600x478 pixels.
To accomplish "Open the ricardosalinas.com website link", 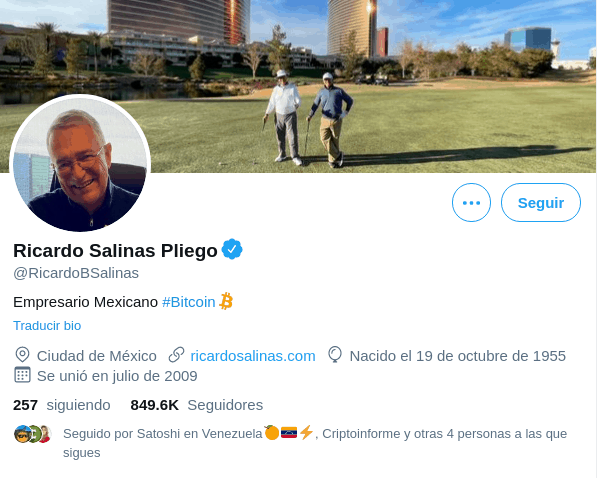I will click(253, 356).
